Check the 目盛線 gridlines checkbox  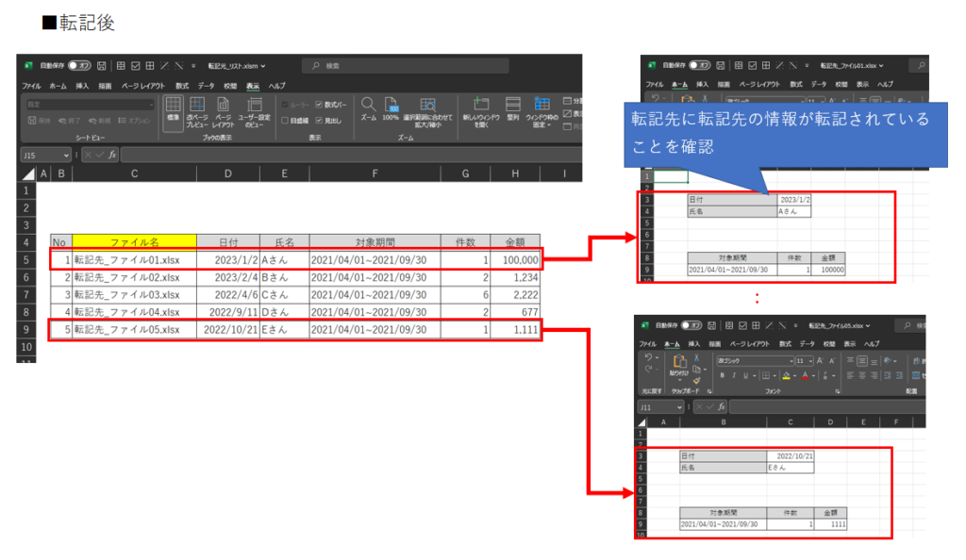point(285,121)
